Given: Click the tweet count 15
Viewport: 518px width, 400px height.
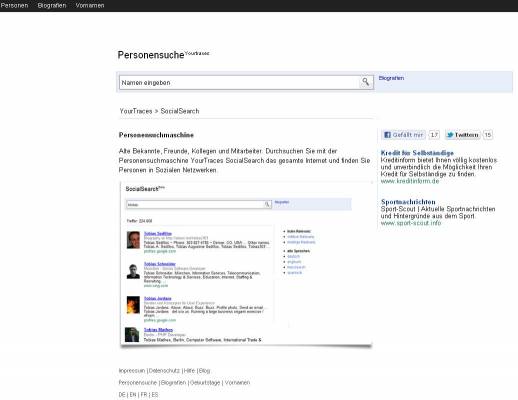Looking at the screenshot, I should coord(488,135).
